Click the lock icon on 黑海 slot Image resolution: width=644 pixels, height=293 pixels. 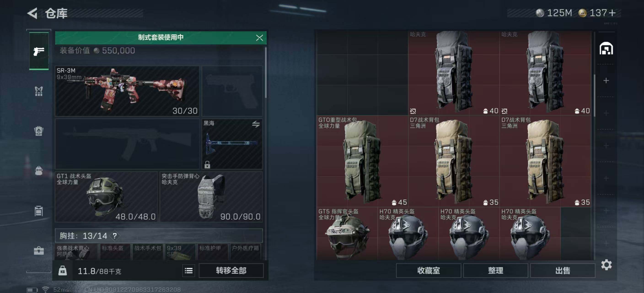207,164
